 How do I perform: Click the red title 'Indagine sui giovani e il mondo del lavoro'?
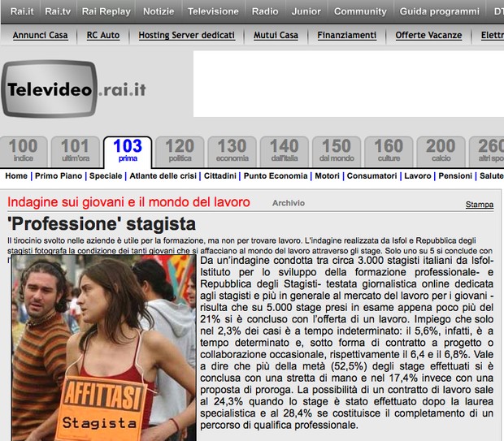128,202
